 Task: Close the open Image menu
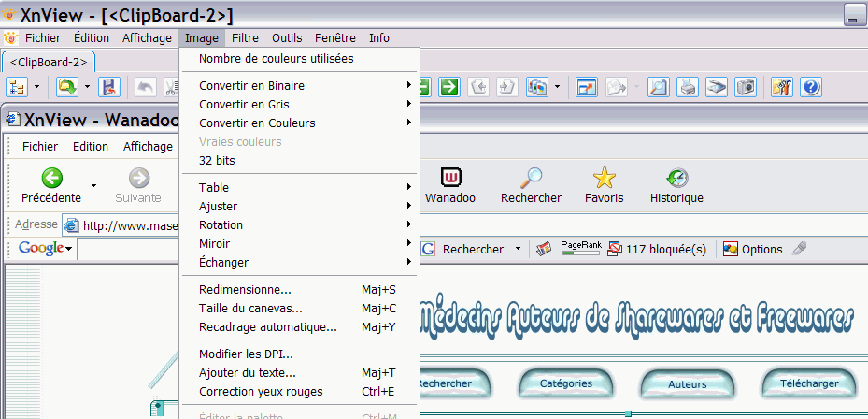tap(202, 38)
